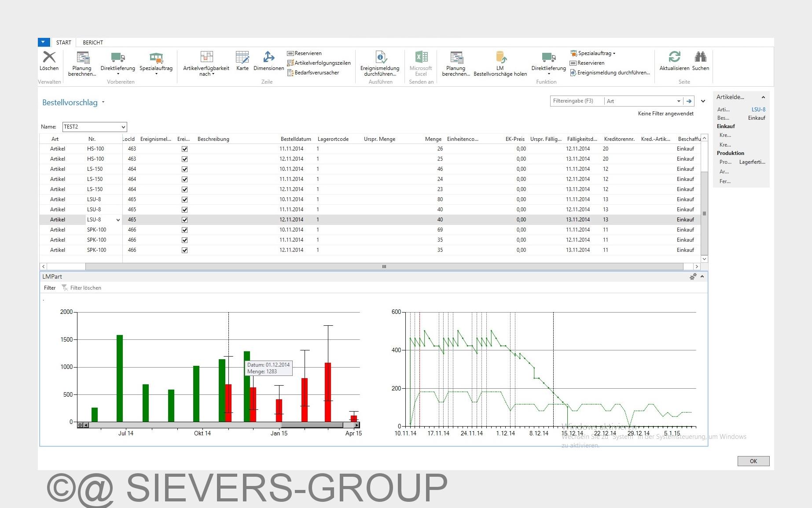Click Lagerferti... value in Produktion section
The height and width of the screenshot is (508, 812).
(752, 162)
